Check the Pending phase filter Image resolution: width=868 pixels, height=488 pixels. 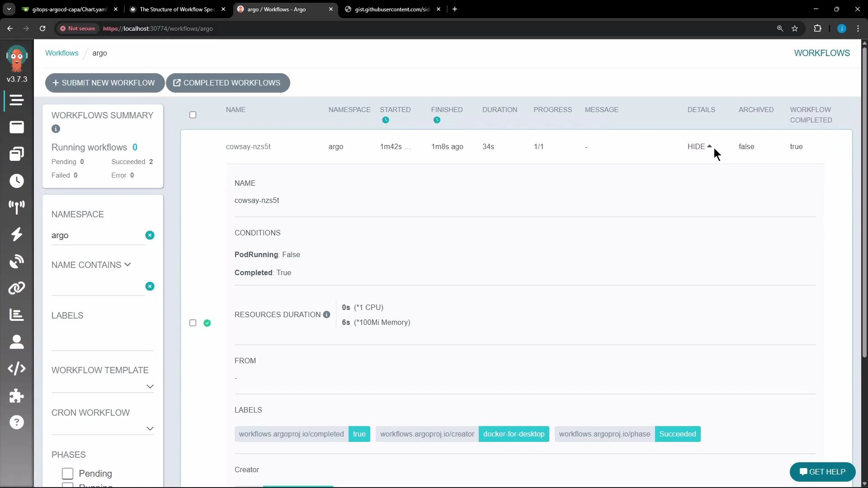tap(67, 474)
